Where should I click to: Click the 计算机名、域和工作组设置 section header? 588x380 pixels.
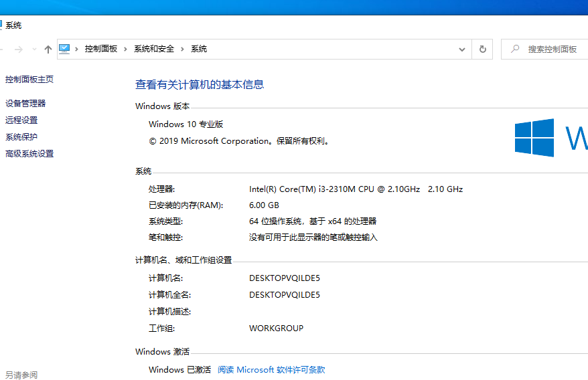pyautogui.click(x=183, y=260)
